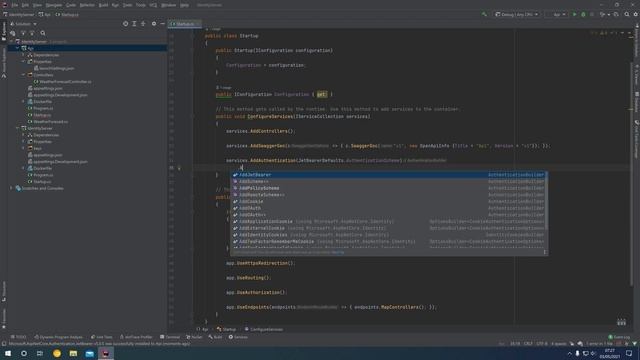The height and width of the screenshot is (360, 640).
Task: Select AddPolicyScheme completion suggestion
Action: click(x=389, y=188)
